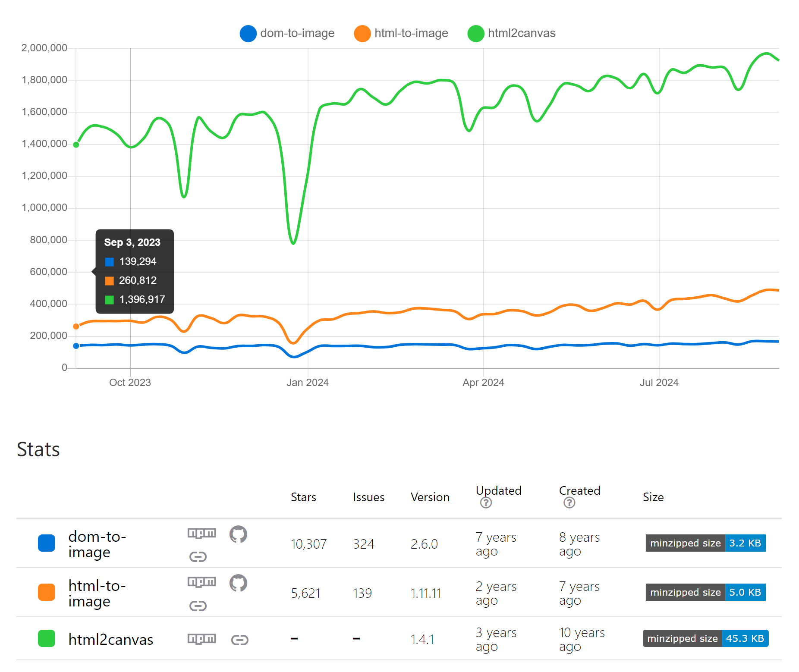Click stars count 5,621

(x=305, y=593)
